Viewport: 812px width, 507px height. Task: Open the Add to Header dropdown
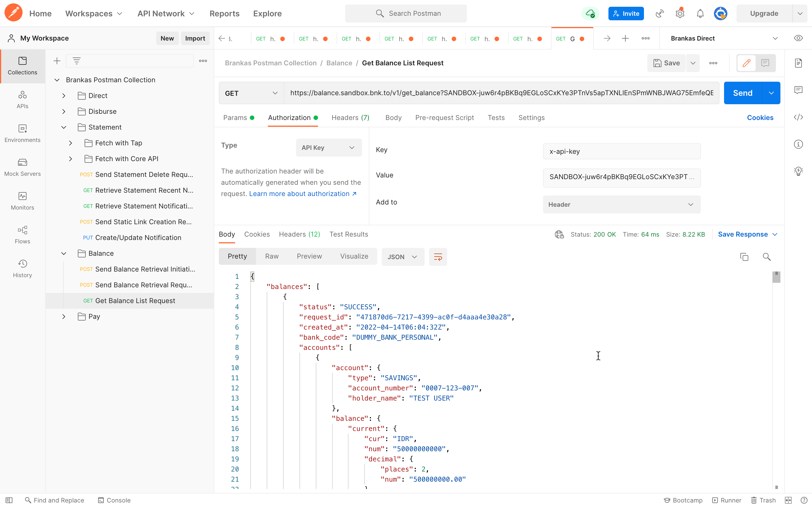(621, 204)
